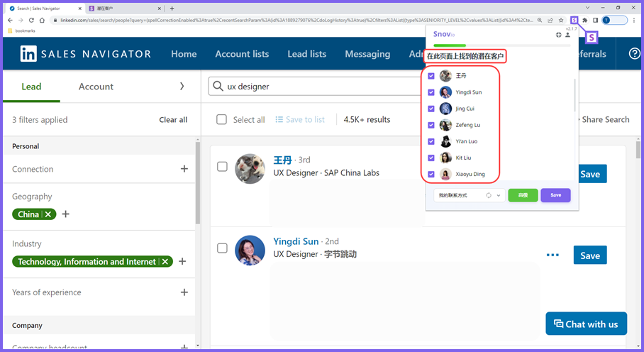This screenshot has height=352, width=644.
Task: Tick the Select all checkbox
Action: pos(221,119)
